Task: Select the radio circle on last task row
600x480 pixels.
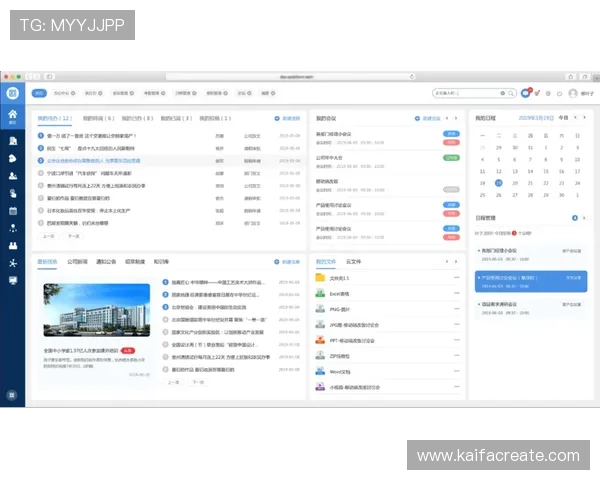Action: pos(41,223)
